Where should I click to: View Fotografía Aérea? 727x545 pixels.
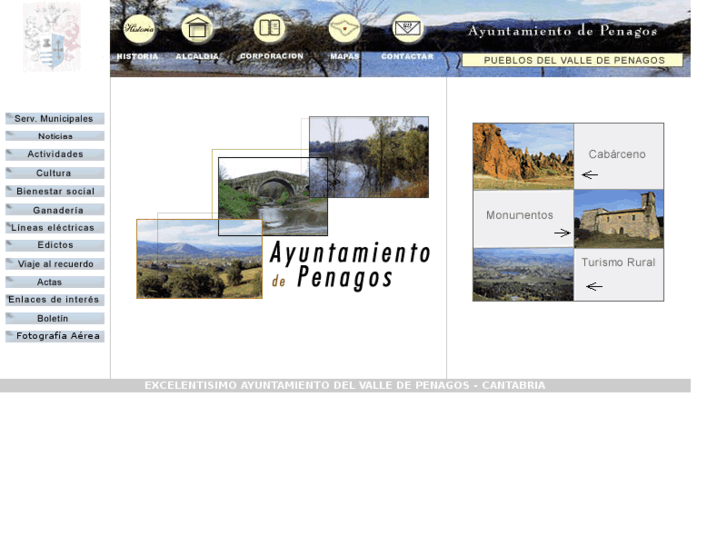(55, 336)
